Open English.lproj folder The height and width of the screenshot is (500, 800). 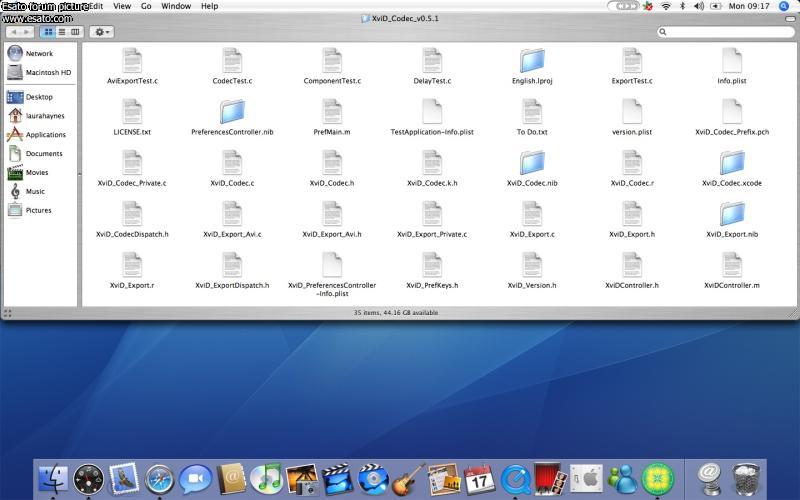[x=532, y=61]
